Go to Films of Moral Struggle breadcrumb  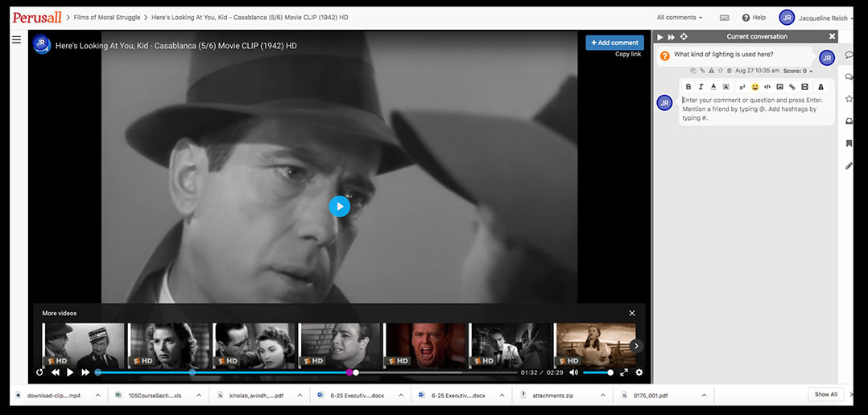coord(106,17)
